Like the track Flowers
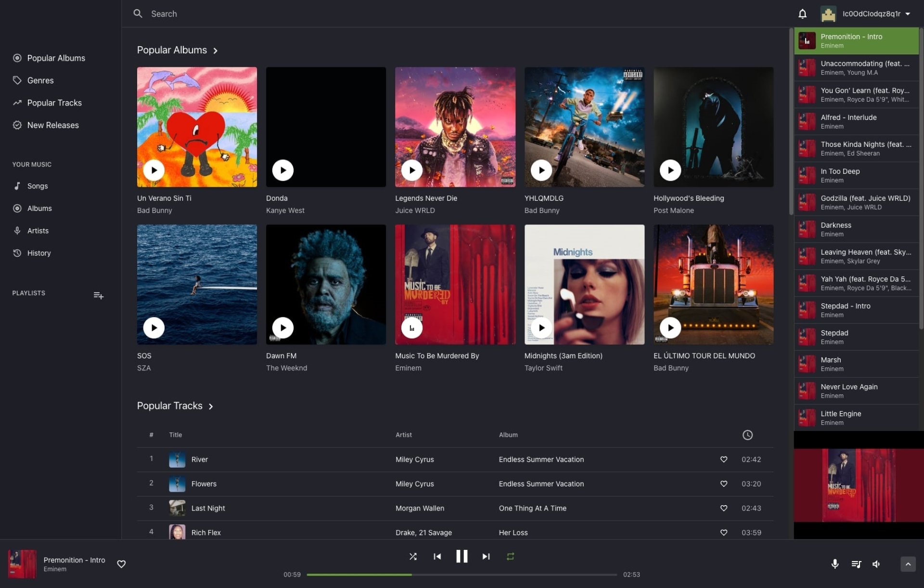This screenshot has height=588, width=924. 723,483
